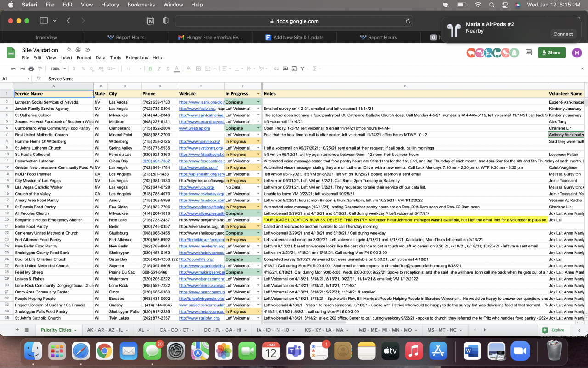Click the Move to folder icon beside title
The image size is (588, 368).
(78, 50)
